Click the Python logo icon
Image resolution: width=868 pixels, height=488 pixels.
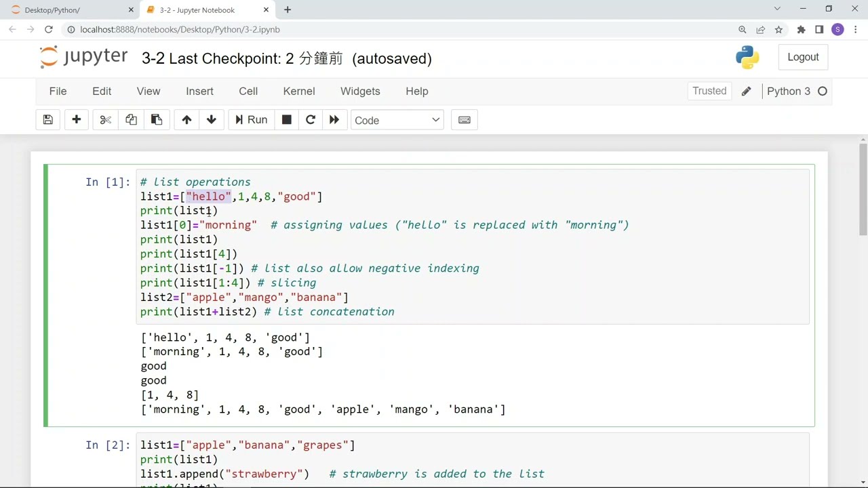747,58
